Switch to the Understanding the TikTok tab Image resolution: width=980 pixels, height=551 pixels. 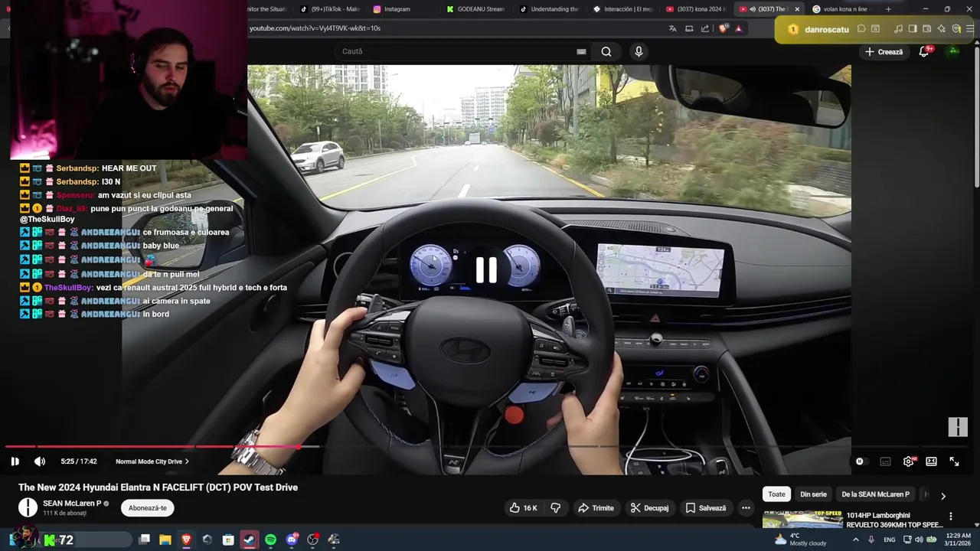coord(549,9)
